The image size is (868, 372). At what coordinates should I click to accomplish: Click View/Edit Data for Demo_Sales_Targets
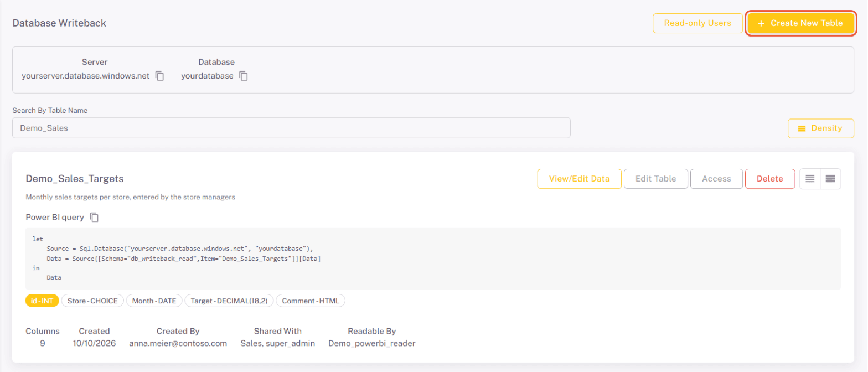[x=579, y=179]
